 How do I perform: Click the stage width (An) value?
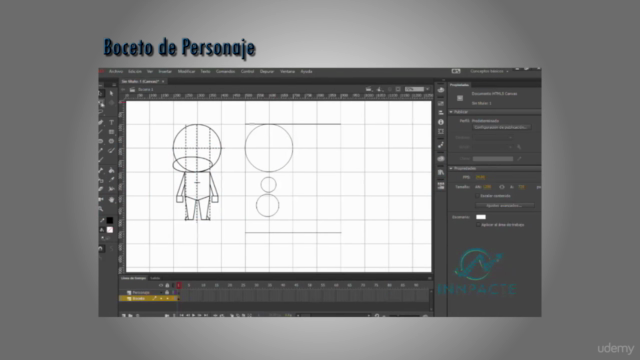pyautogui.click(x=487, y=187)
